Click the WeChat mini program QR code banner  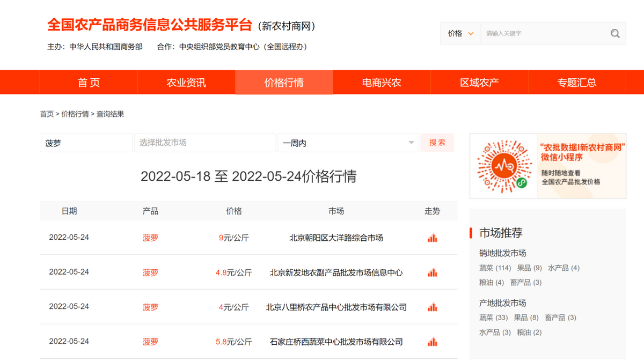[547, 166]
